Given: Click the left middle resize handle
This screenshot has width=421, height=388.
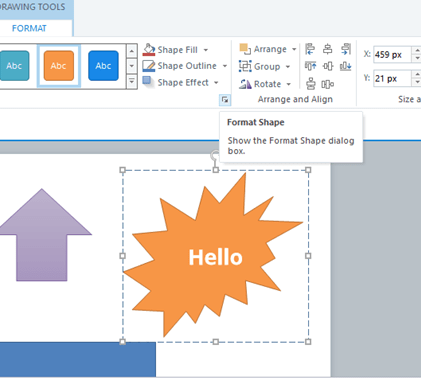Looking at the screenshot, I should pos(122,256).
